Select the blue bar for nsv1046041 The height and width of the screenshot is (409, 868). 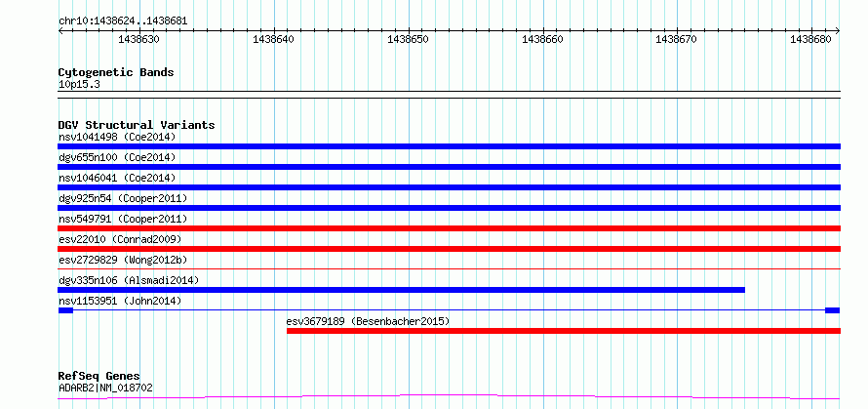pos(449,187)
